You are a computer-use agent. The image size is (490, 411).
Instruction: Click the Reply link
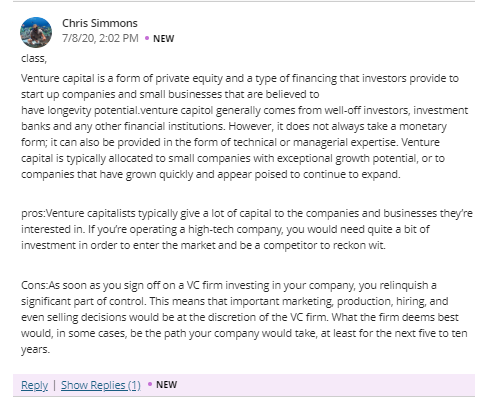tap(34, 385)
